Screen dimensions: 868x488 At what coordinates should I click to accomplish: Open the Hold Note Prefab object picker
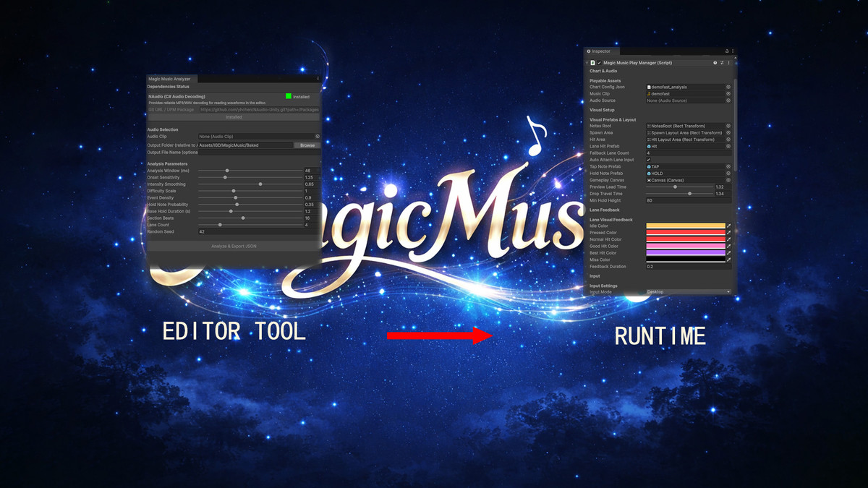[x=728, y=174]
